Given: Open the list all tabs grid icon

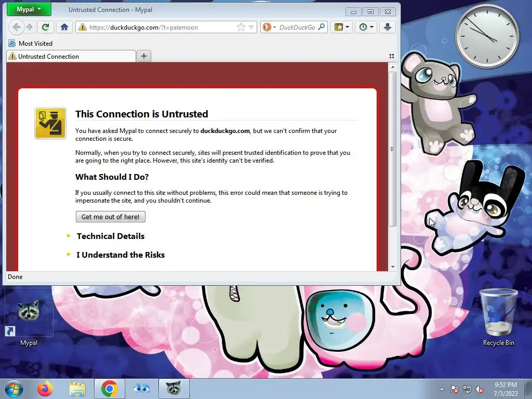Looking at the screenshot, I should (x=392, y=56).
